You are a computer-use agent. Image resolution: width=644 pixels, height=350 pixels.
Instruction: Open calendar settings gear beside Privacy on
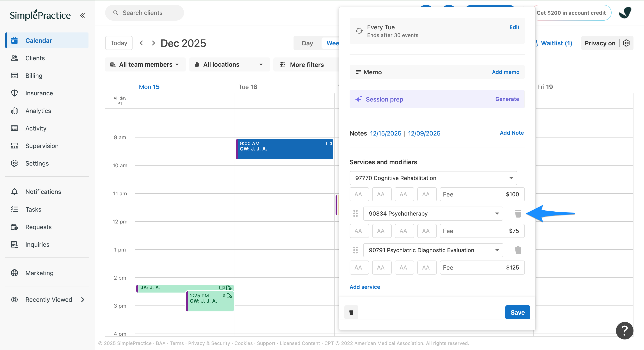tap(626, 43)
